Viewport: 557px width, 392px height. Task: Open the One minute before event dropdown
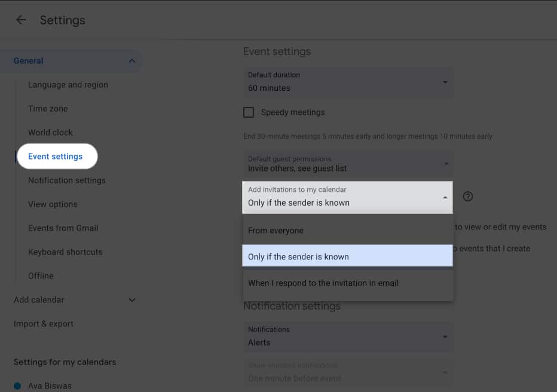click(348, 372)
